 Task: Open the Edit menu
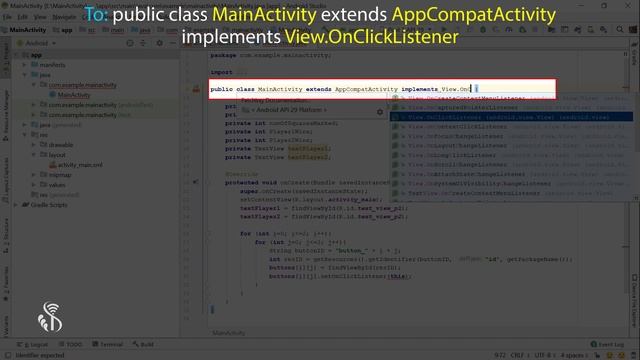(22, 17)
